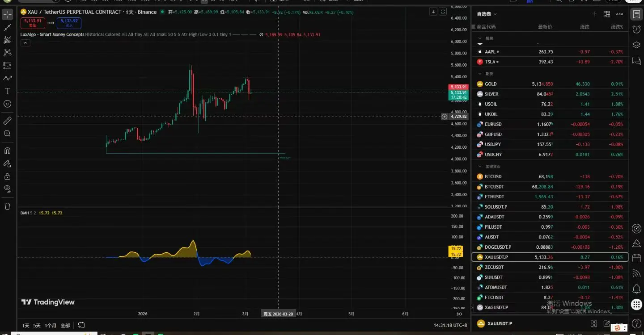Select AAPL in the watchlist
The width and height of the screenshot is (644, 335).
coord(550,52)
